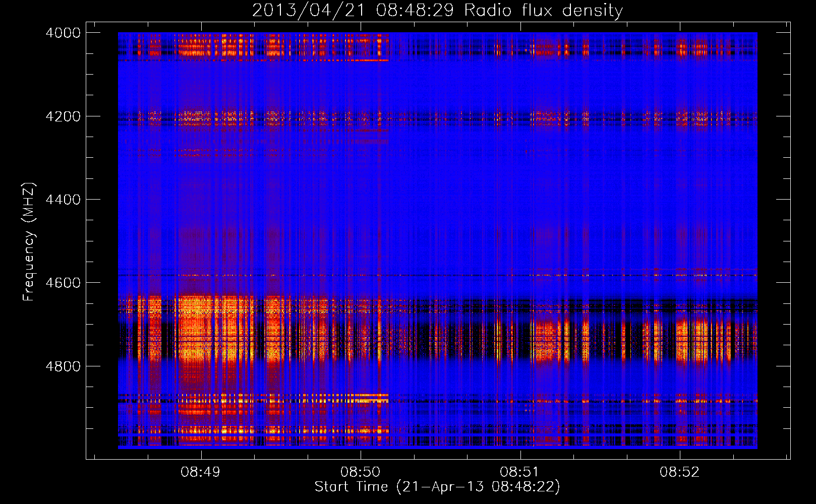The height and width of the screenshot is (504, 816).
Task: Click the 4200 frequency tick label
Action: tap(63, 116)
